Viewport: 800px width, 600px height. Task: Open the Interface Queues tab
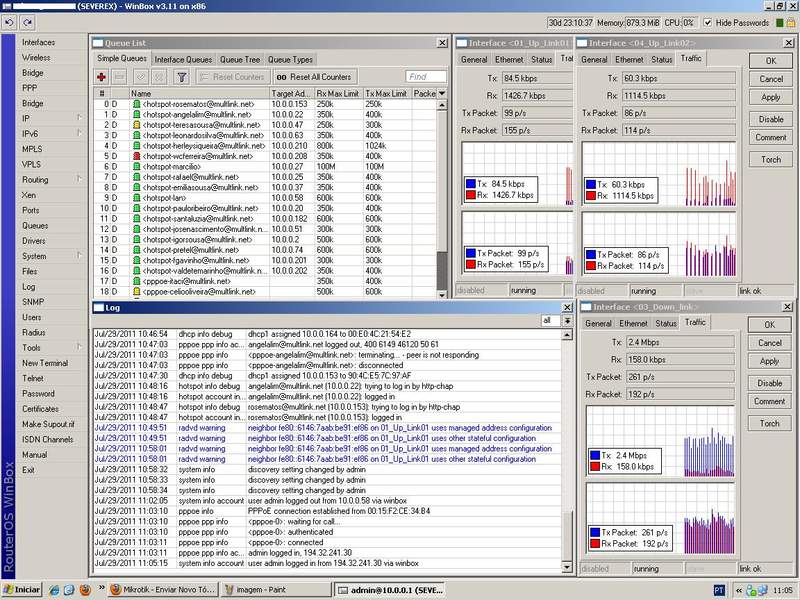click(183, 60)
